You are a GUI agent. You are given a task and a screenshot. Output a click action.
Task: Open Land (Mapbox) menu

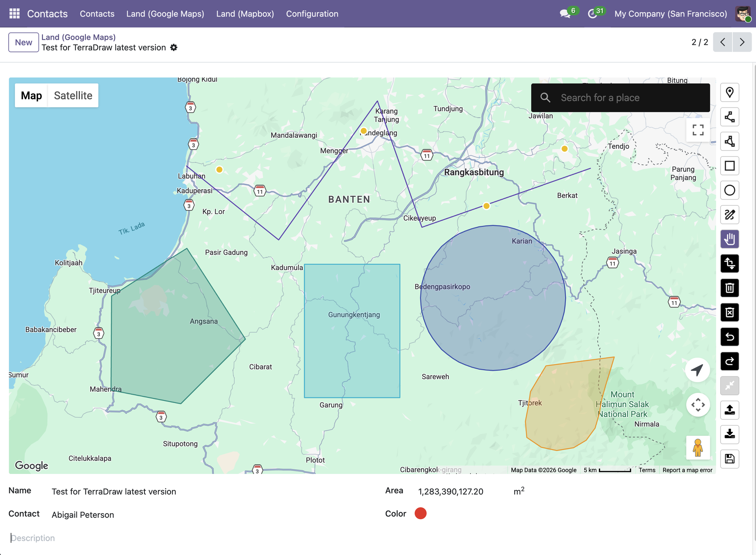pos(245,14)
